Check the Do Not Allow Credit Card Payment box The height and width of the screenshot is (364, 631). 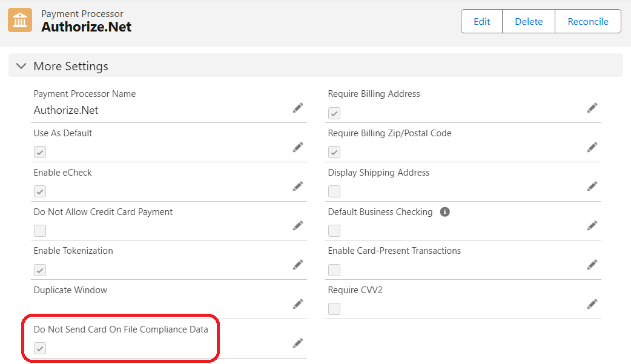[x=40, y=231]
